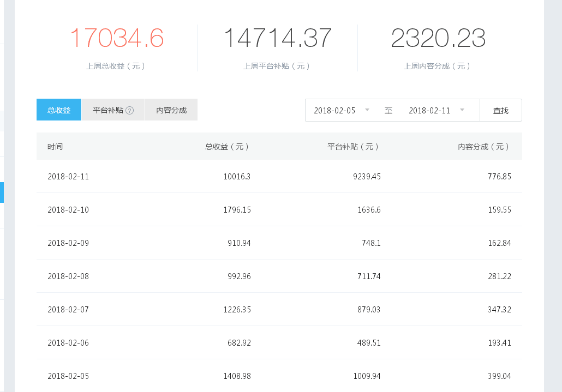Click the start date field 2018-02-05
Viewport: 562px width, 392px height.
(x=334, y=110)
